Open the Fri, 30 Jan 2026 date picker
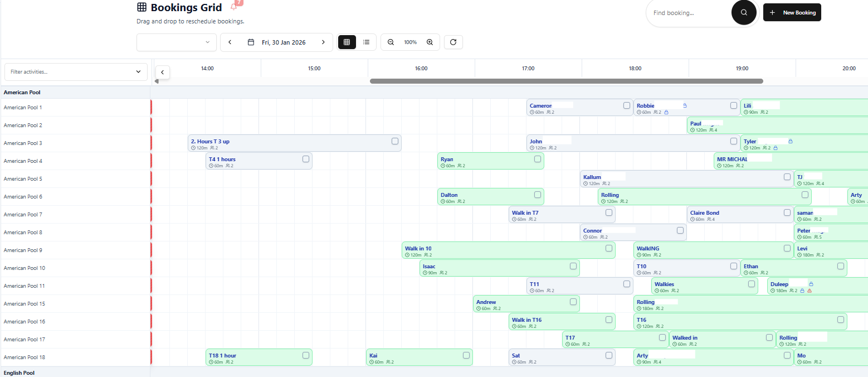This screenshot has width=868, height=377. tap(277, 42)
